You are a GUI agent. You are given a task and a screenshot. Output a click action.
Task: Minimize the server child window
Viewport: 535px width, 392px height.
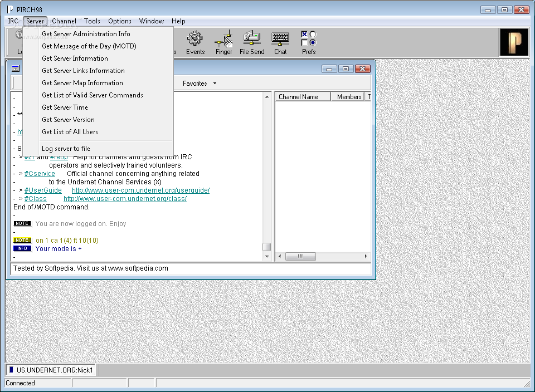329,69
